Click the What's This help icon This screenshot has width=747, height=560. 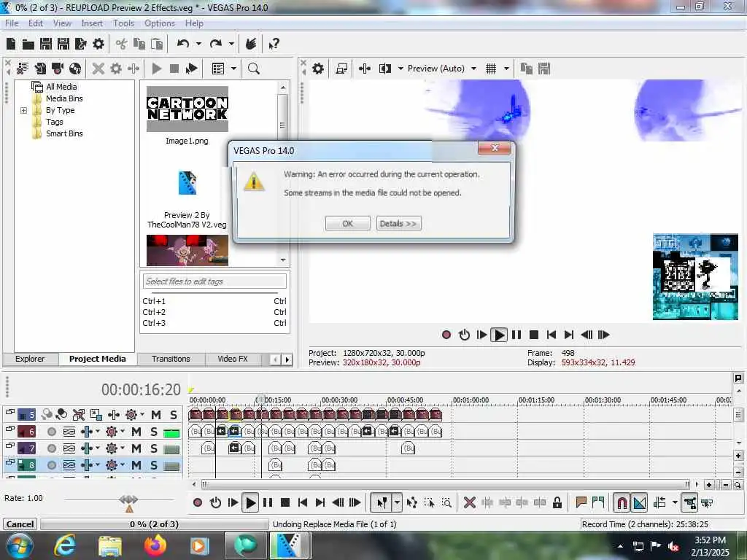[274, 44]
